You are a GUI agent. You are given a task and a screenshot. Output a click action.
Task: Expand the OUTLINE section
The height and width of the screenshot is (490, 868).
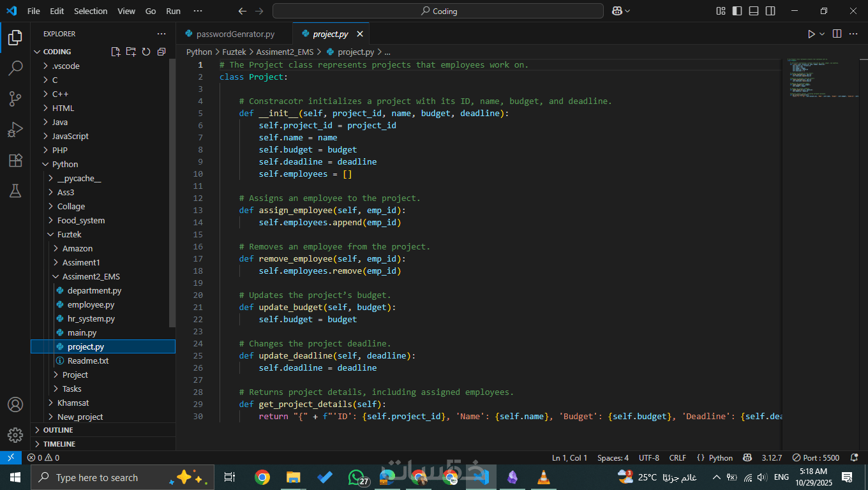click(x=58, y=430)
